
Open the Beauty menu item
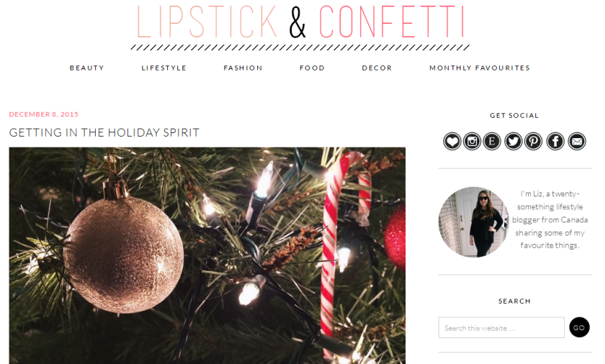pos(87,68)
